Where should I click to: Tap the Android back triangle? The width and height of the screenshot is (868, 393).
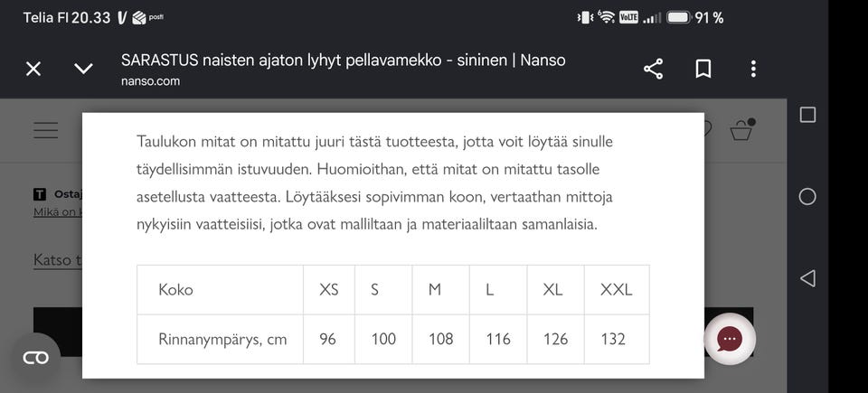[807, 278]
